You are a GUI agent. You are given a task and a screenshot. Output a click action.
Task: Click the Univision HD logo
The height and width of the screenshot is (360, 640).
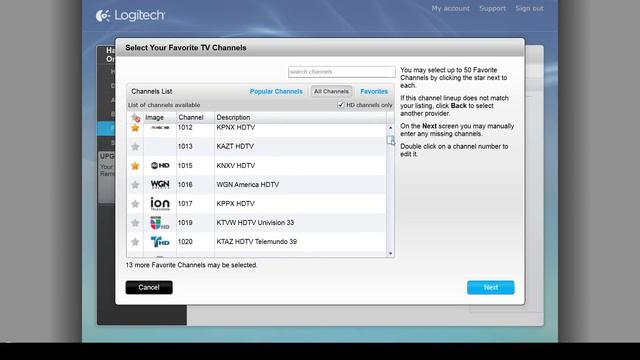pos(160,223)
